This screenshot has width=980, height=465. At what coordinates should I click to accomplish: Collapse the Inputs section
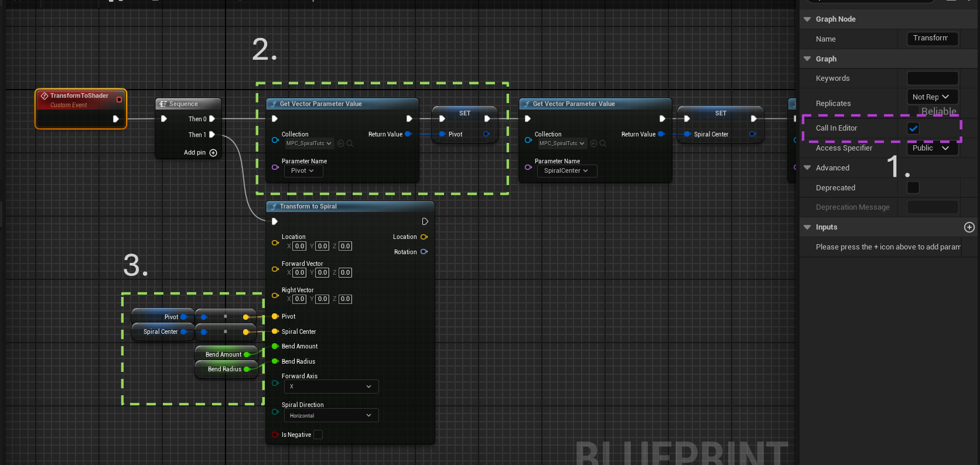click(x=807, y=227)
